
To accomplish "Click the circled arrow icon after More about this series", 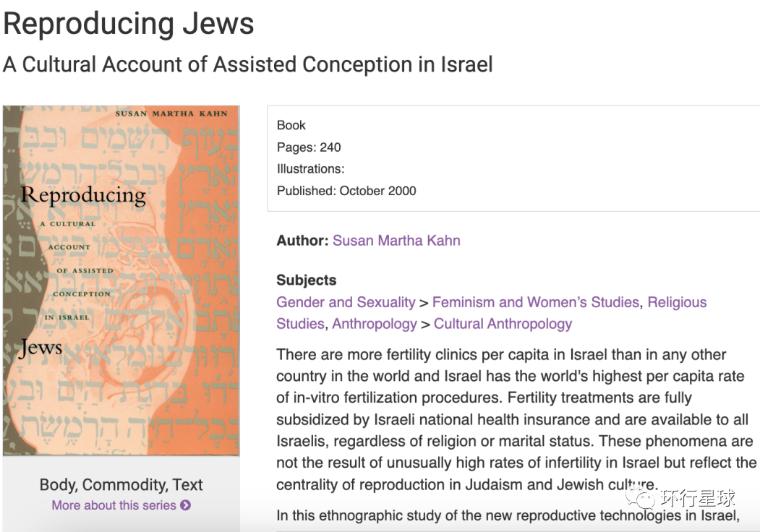I will click(186, 505).
